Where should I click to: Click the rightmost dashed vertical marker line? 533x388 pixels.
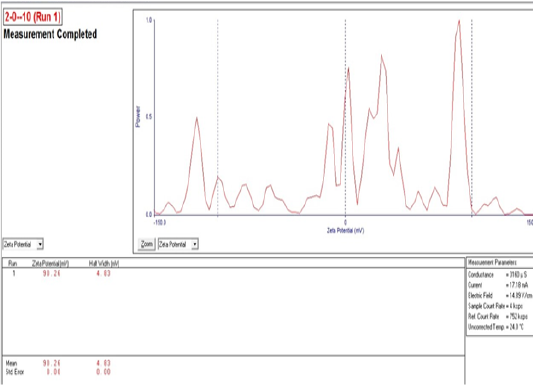[471, 117]
